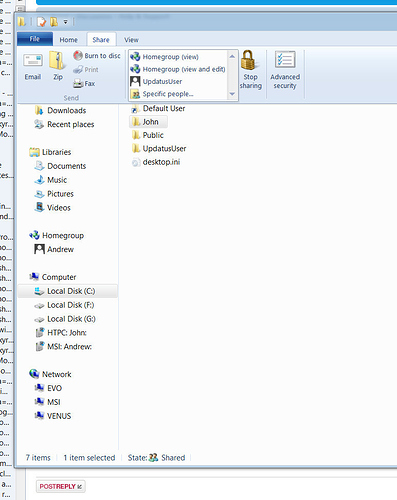The width and height of the screenshot is (397, 500).
Task: Select the desktop.ini file
Action: (x=156, y=162)
